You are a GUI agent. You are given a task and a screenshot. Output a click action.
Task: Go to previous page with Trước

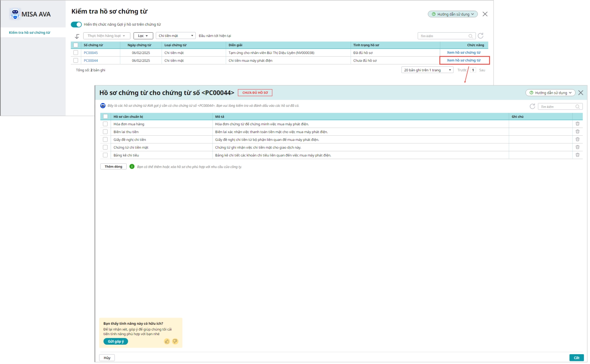point(462,70)
